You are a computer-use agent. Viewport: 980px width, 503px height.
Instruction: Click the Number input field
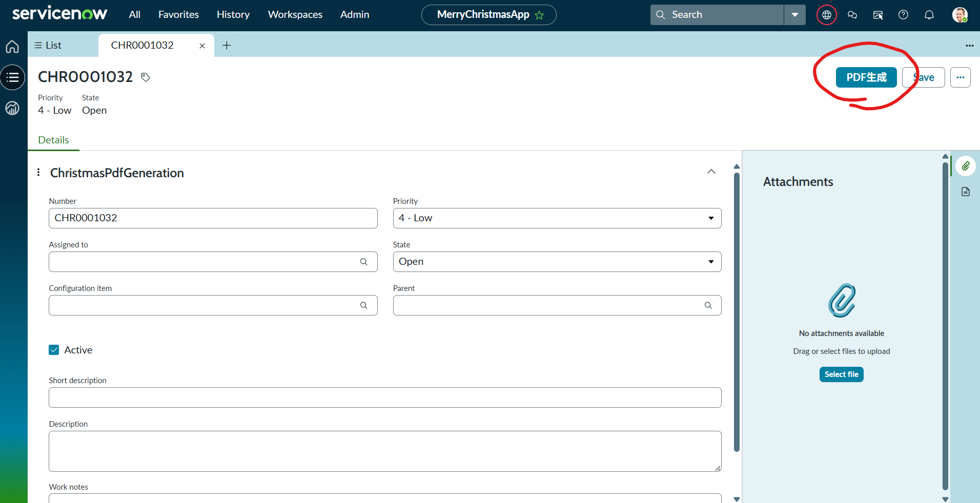point(213,218)
